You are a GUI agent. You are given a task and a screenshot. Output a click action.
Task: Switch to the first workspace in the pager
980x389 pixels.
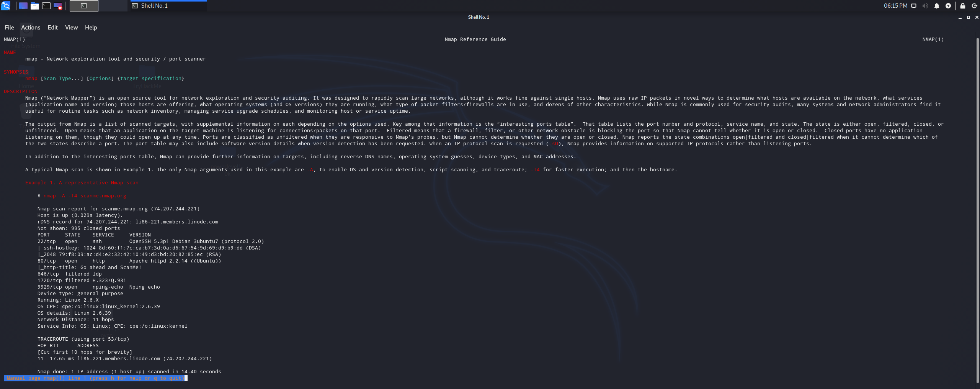click(x=84, y=6)
